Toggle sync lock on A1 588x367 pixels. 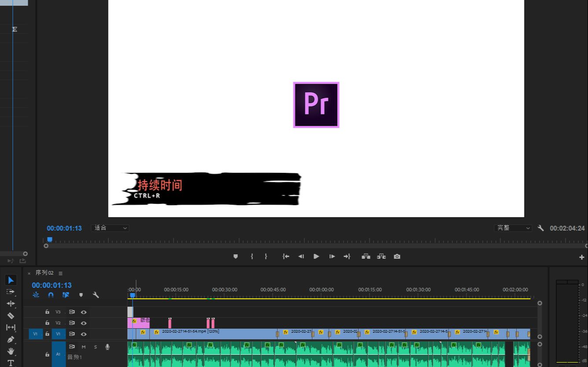pos(72,347)
